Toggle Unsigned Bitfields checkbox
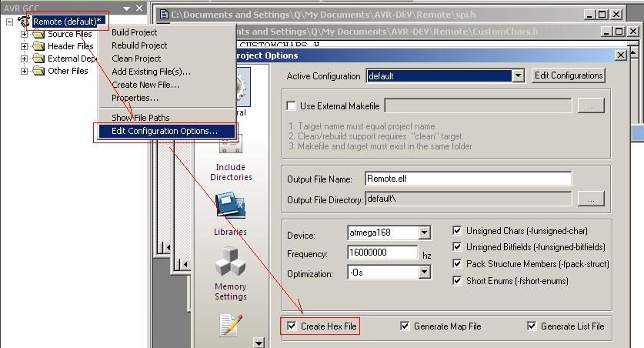This screenshot has width=644, height=348. point(457,246)
